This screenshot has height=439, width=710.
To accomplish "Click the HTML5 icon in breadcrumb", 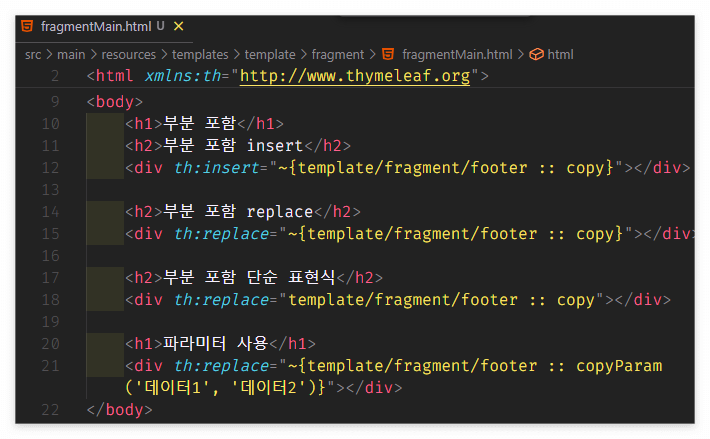I will 388,54.
